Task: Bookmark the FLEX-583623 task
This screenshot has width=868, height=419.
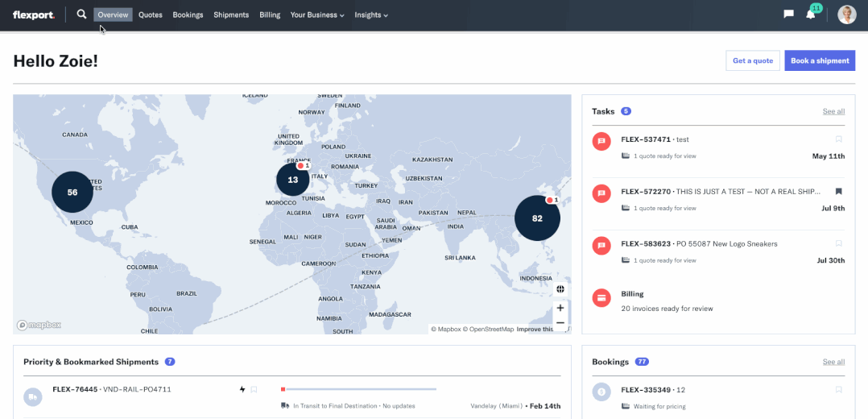Action: coord(838,243)
